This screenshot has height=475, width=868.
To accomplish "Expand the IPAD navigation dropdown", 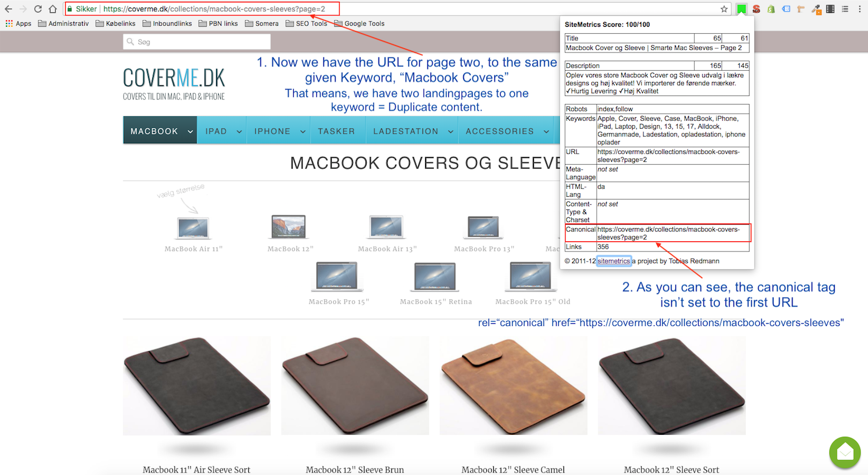I will tap(239, 131).
